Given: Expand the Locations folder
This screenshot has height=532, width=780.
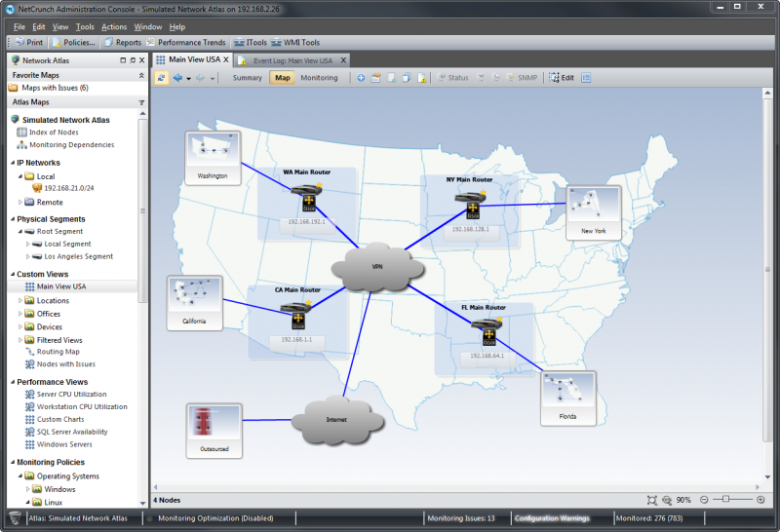Looking at the screenshot, I should pyautogui.click(x=20, y=300).
